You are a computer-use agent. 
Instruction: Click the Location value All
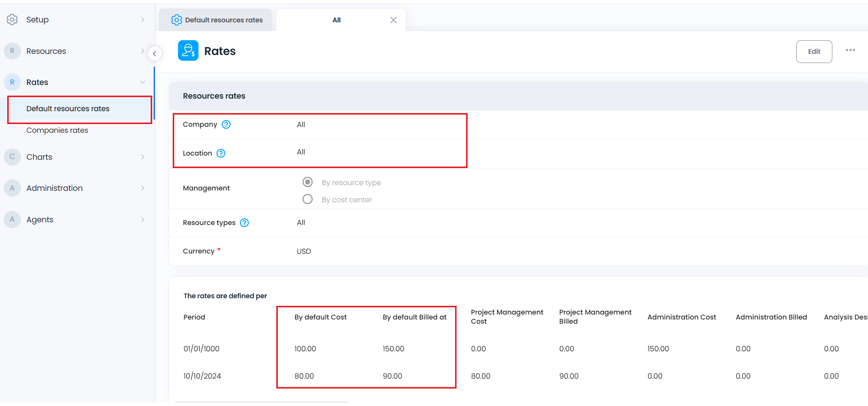pos(301,152)
